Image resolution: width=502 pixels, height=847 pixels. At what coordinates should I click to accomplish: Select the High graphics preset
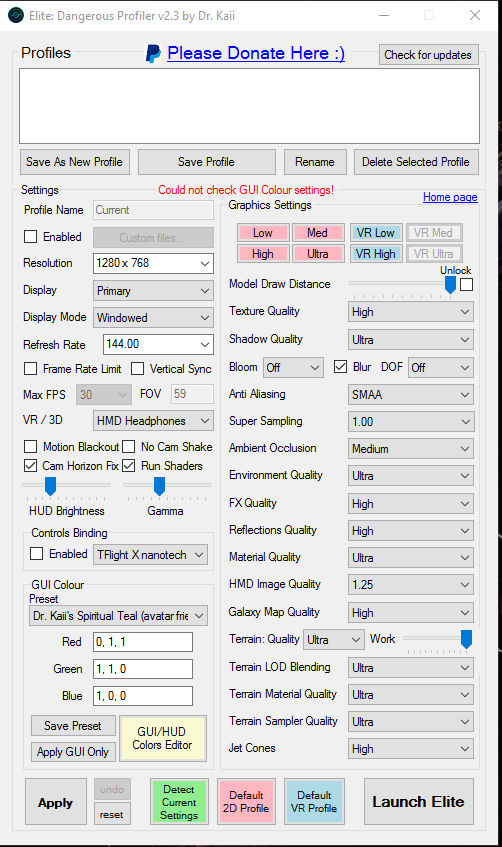263,254
